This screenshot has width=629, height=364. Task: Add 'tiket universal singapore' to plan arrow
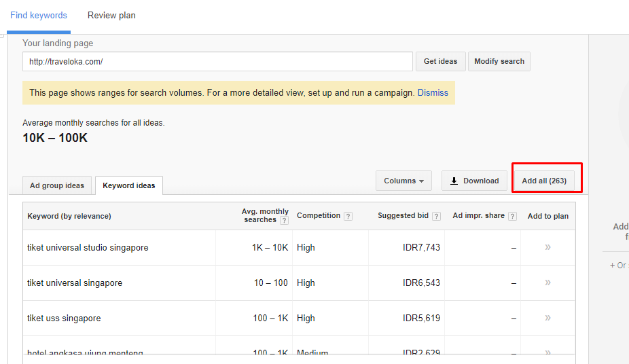click(547, 283)
